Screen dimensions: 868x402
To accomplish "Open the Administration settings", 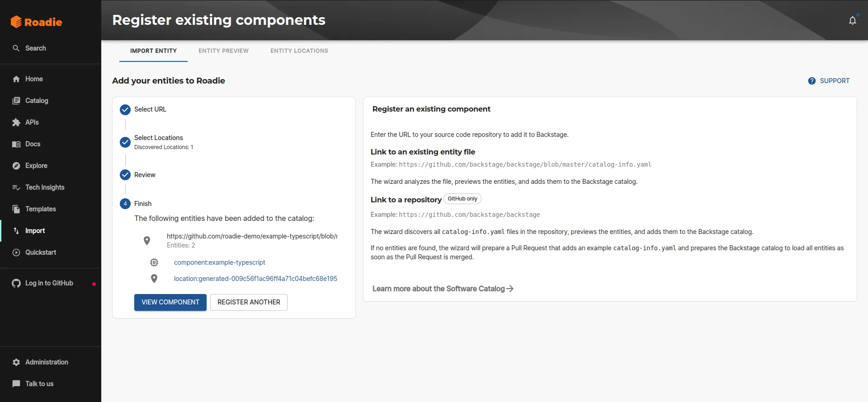I will pos(46,362).
